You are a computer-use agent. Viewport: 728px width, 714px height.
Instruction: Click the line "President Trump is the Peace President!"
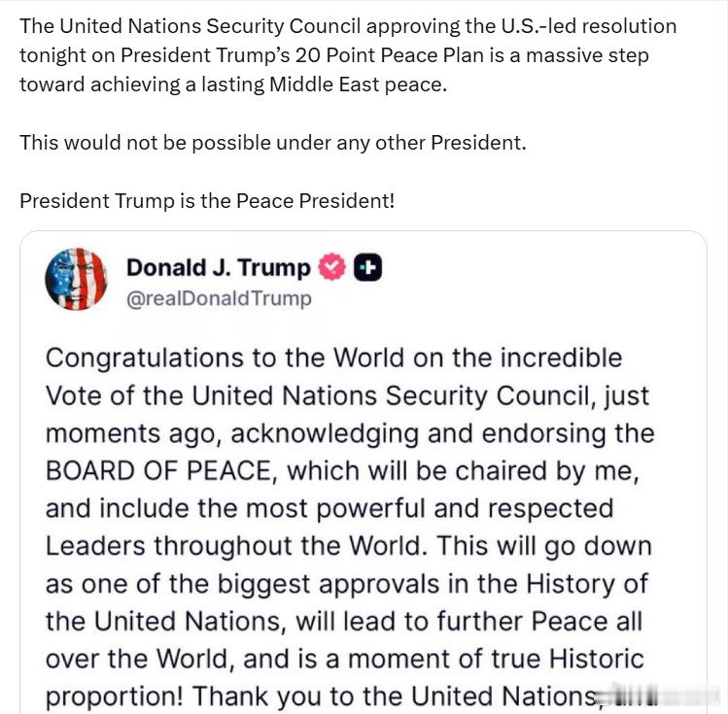coord(207,201)
